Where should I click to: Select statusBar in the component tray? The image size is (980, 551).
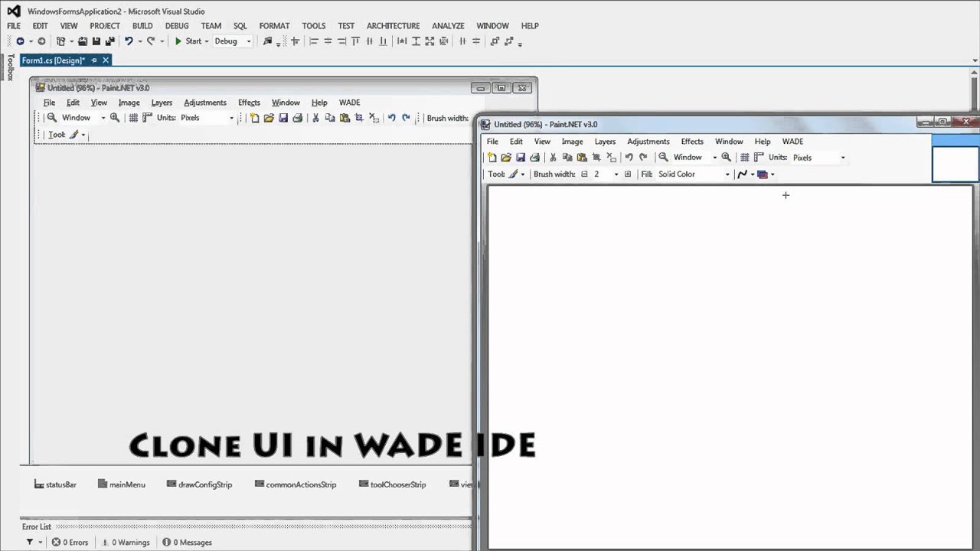(55, 484)
